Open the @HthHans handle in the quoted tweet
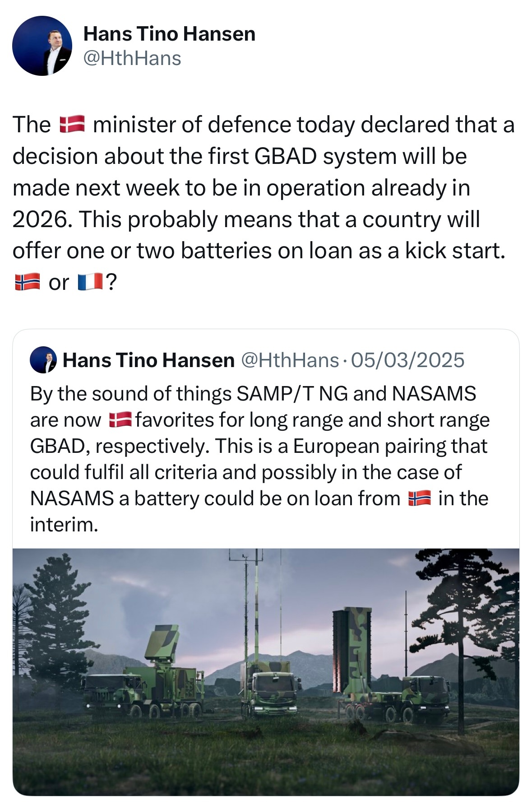Screen dimensions: 532x810 (290, 360)
